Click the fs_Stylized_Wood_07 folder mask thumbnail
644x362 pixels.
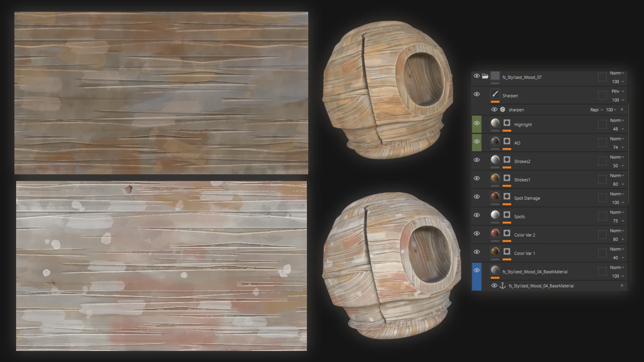point(495,76)
